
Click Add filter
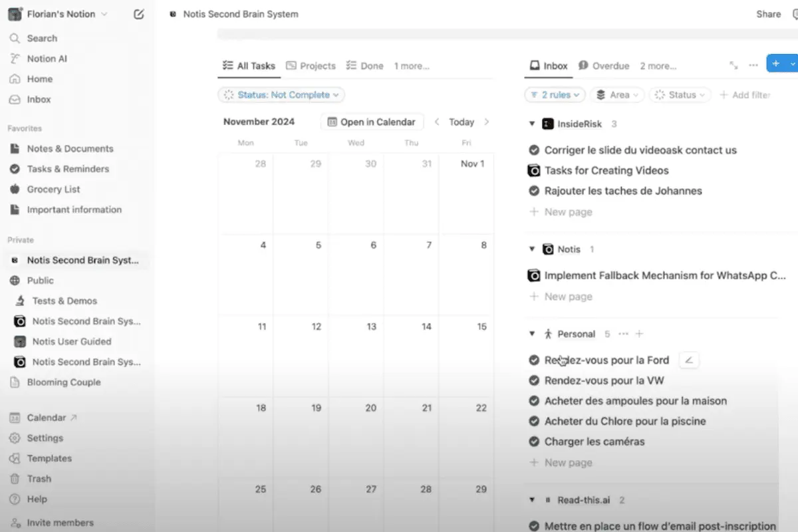745,95
